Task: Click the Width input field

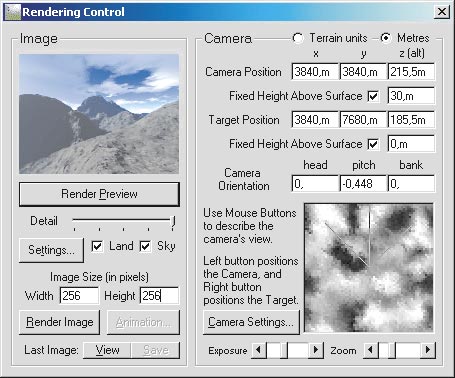Action: (x=79, y=295)
